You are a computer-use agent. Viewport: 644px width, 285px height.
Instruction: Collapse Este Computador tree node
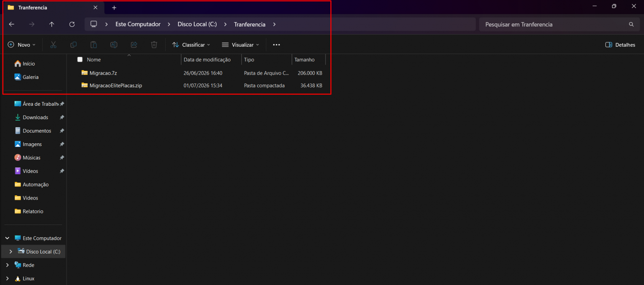[7, 238]
